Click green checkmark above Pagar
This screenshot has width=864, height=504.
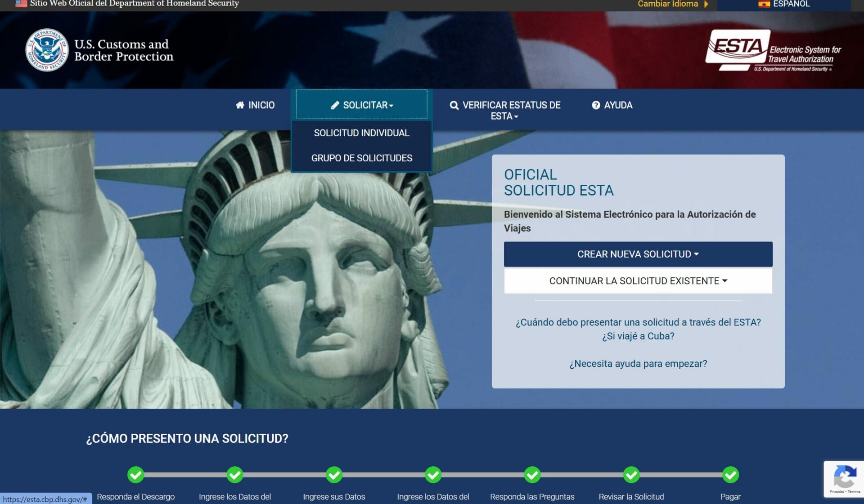pyautogui.click(x=730, y=475)
